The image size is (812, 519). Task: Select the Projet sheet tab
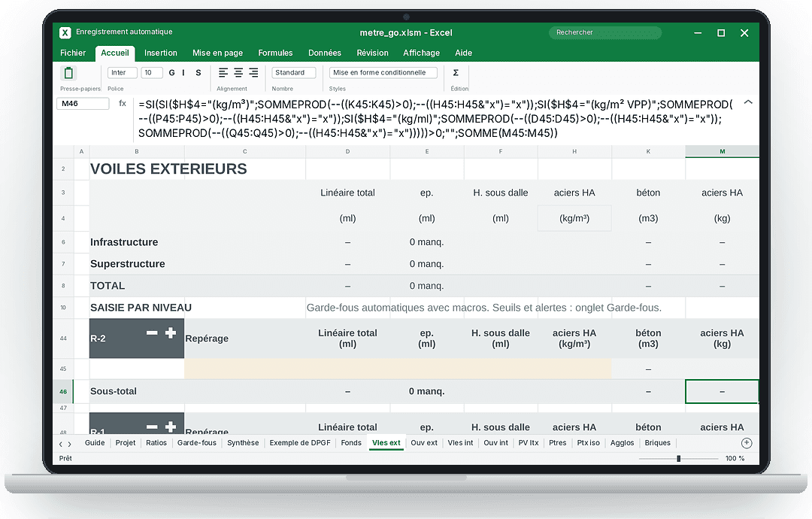pos(126,443)
